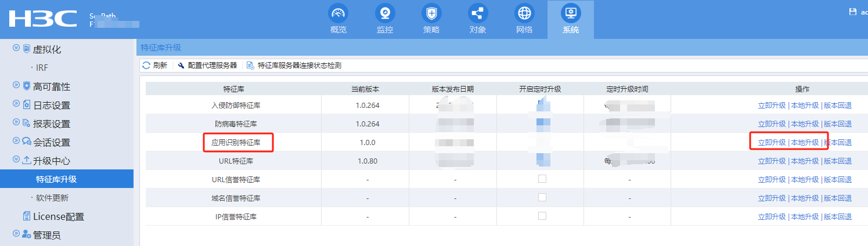
Task: Check scheduled upgrade for 域名信誉特征库
Action: click(542, 198)
